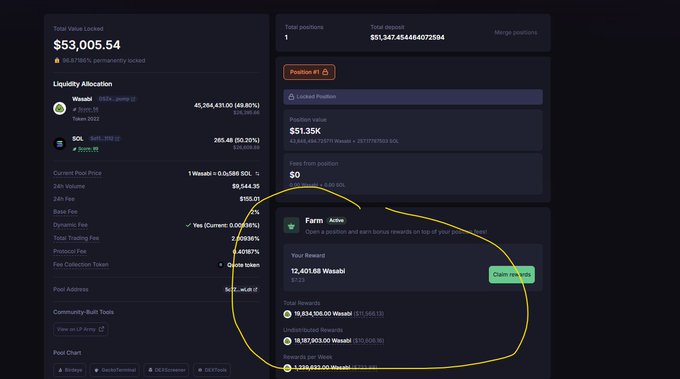
Task: Click the 265.48 (50.20%) SOL allocation
Action: 236,140
